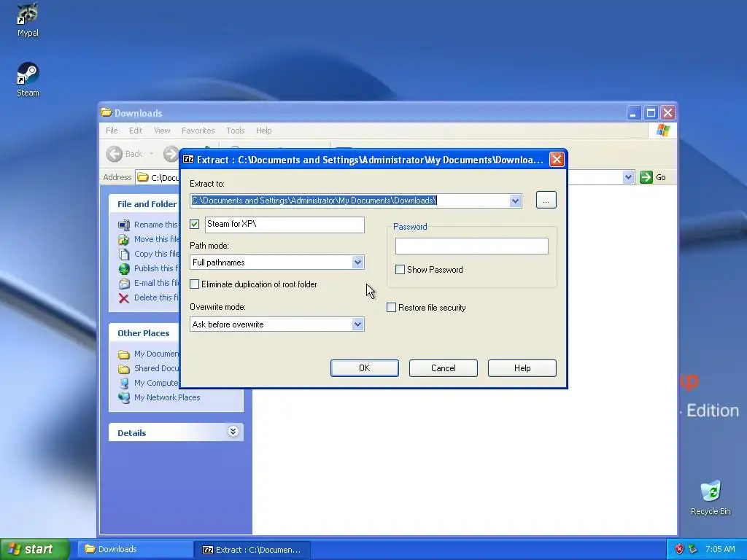Image resolution: width=747 pixels, height=560 pixels.
Task: Click Publish this file globe icon
Action: (124, 268)
